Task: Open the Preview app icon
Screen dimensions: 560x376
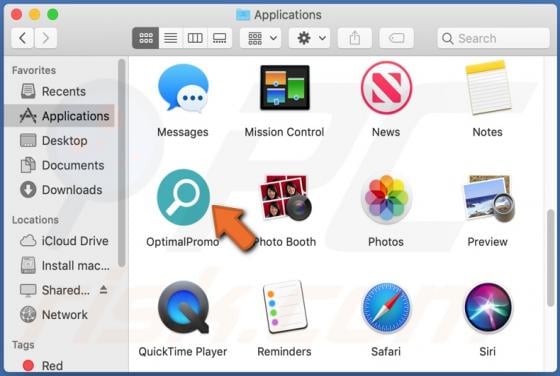Action: [489, 198]
